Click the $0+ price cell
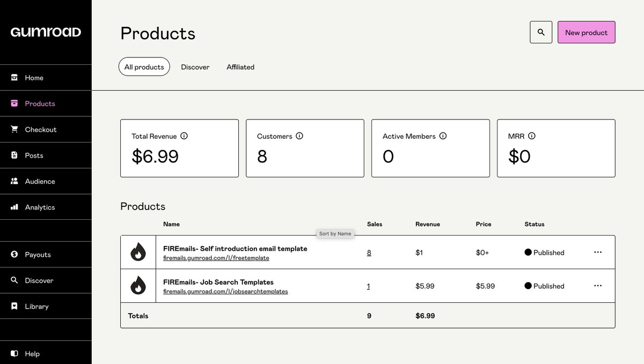The image size is (644, 364). click(x=482, y=252)
